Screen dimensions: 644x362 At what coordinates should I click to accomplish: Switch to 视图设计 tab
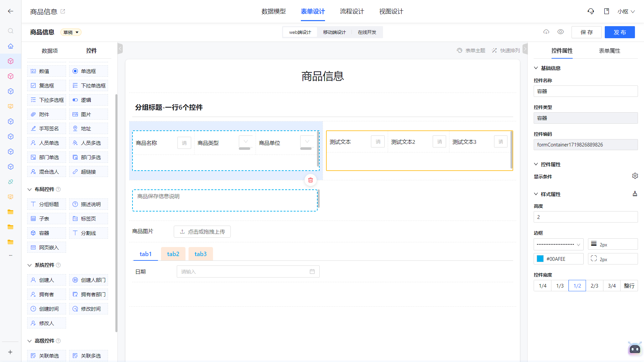click(391, 11)
